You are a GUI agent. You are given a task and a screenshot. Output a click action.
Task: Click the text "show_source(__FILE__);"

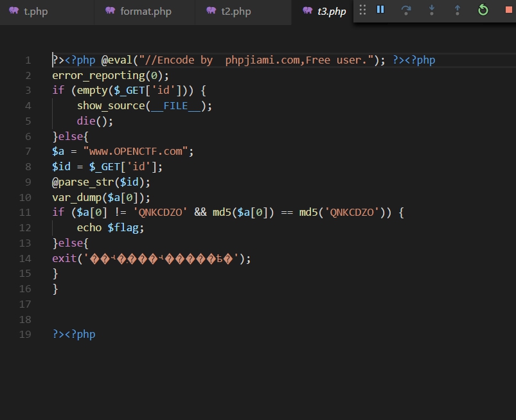click(x=145, y=106)
